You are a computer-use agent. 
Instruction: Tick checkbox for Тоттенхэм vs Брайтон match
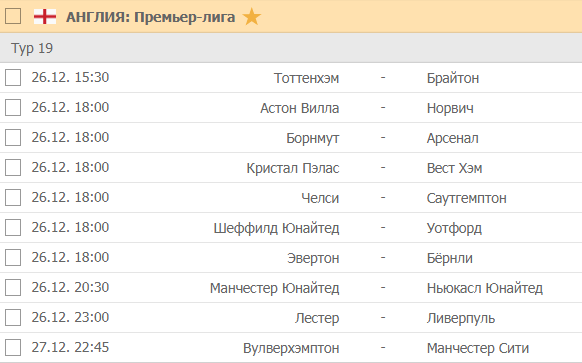[x=13, y=78]
